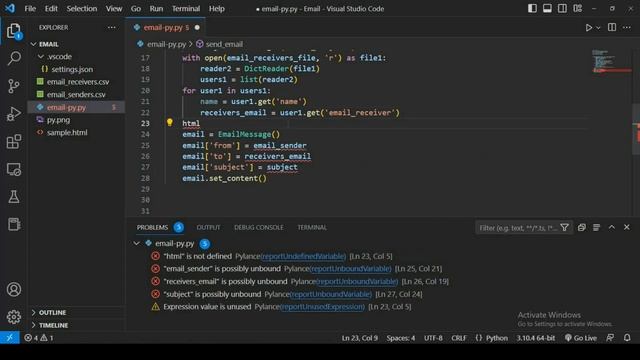Open the reportUnusedExpression link

pos(322,307)
